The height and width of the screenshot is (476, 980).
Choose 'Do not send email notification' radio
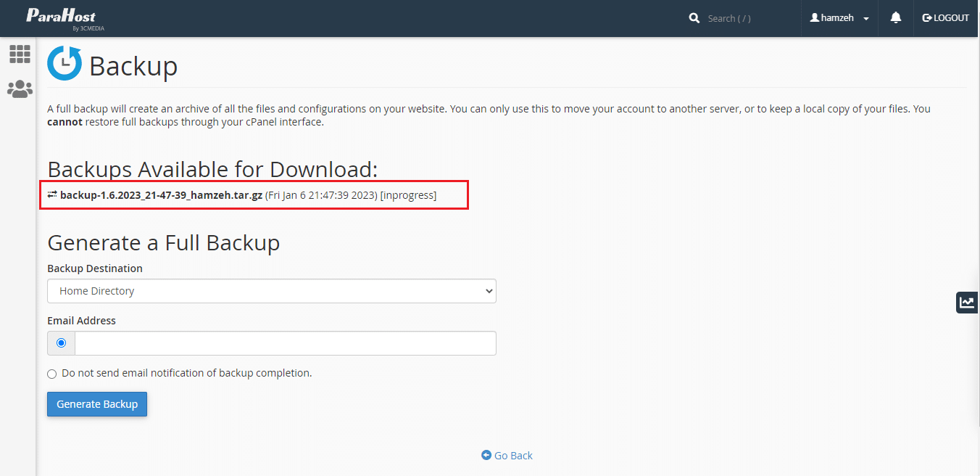[51, 374]
